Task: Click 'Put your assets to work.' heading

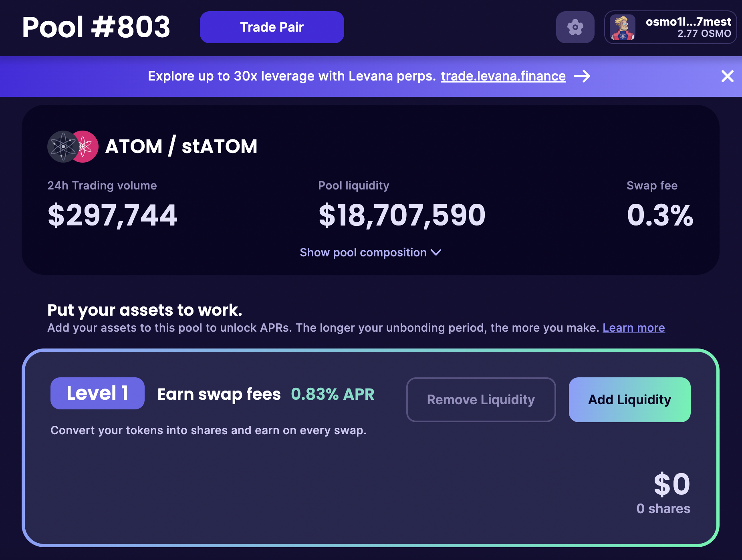Action: tap(145, 310)
